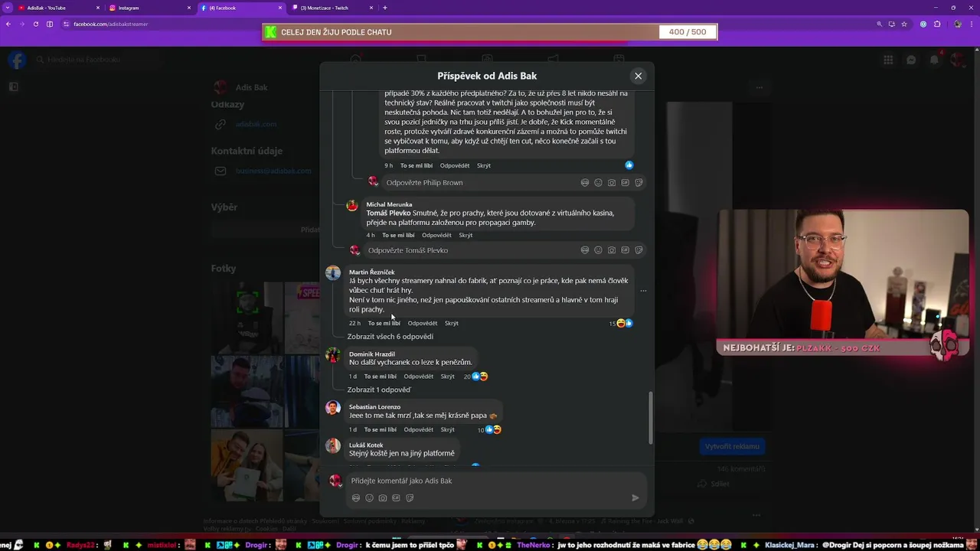Reply to Martin Řezníček's comment
Screen dimensions: 980x551
tap(423, 323)
